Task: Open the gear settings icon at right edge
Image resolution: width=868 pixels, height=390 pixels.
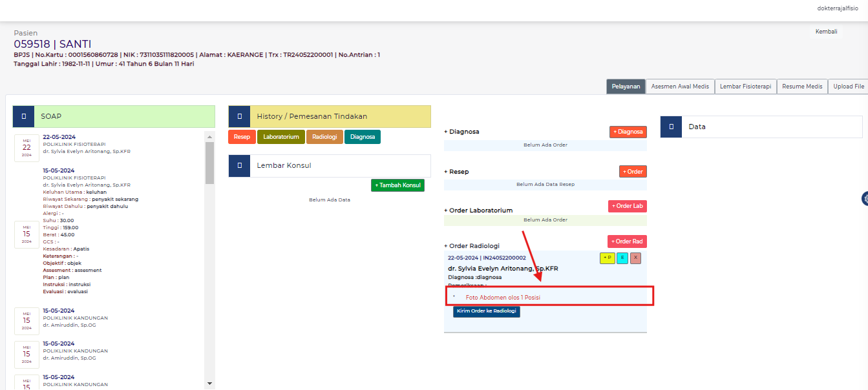Action: tap(864, 198)
